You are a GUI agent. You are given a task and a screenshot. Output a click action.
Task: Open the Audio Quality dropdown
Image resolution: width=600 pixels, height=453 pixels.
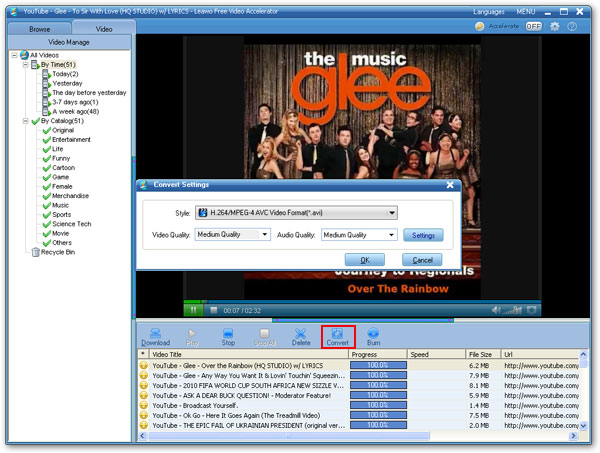coord(359,235)
